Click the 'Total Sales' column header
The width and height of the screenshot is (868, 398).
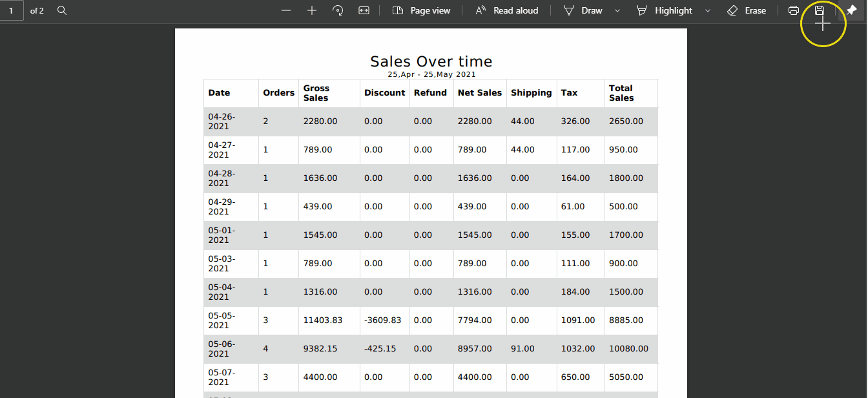(x=621, y=93)
